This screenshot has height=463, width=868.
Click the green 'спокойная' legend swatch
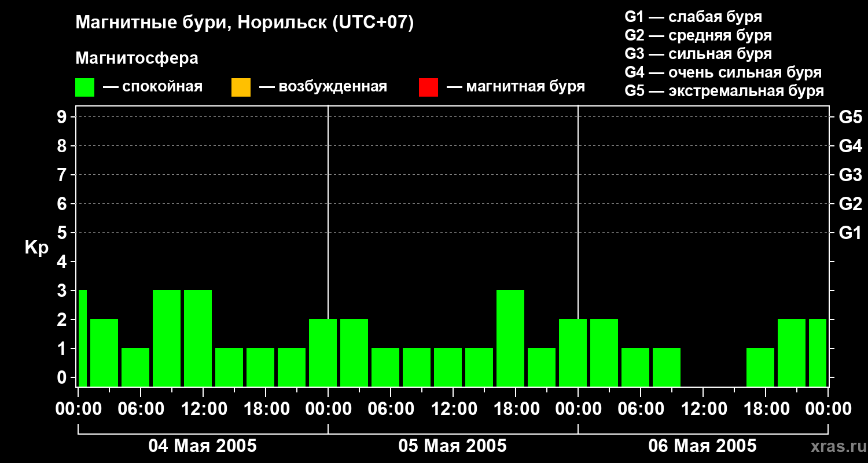[x=84, y=87]
